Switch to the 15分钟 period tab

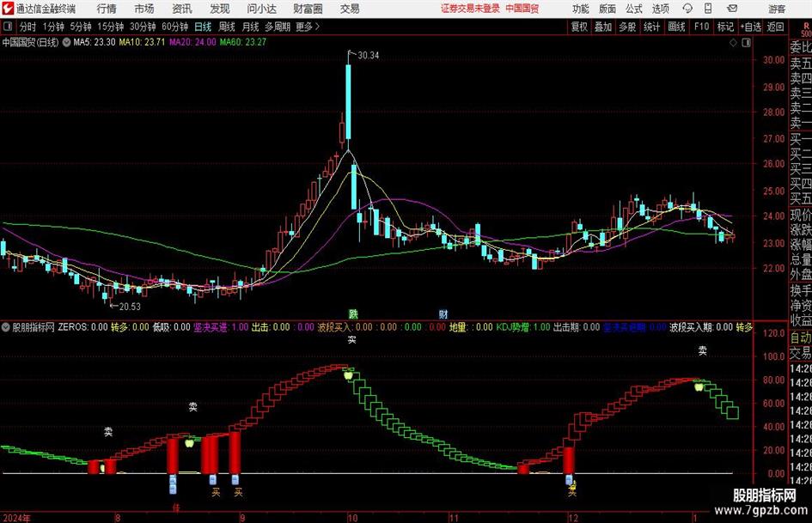111,27
